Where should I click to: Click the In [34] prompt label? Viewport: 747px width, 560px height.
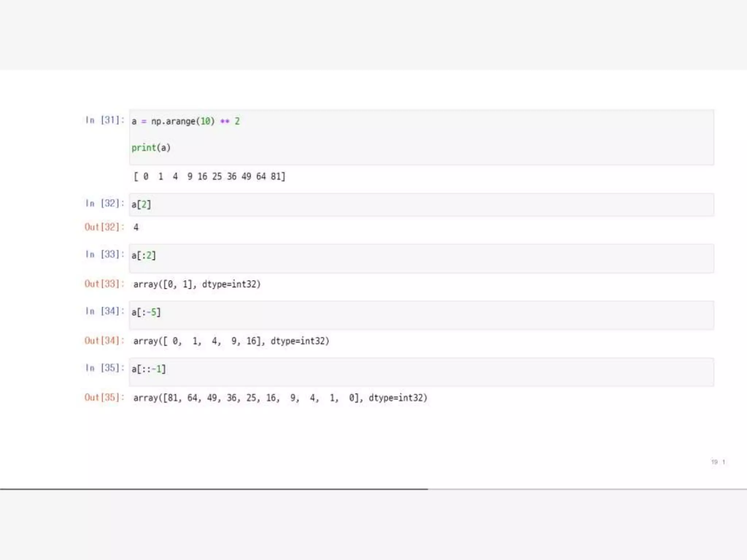tap(105, 311)
